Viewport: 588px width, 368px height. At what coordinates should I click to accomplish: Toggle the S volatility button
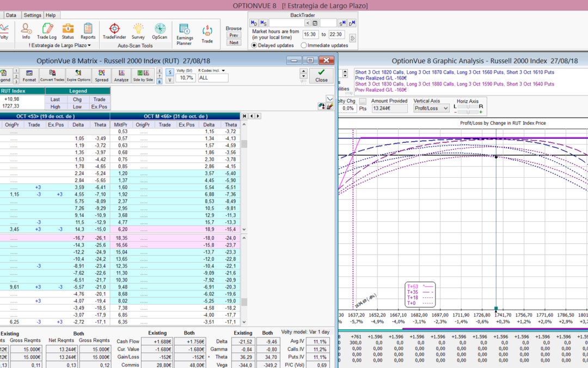[x=170, y=72]
